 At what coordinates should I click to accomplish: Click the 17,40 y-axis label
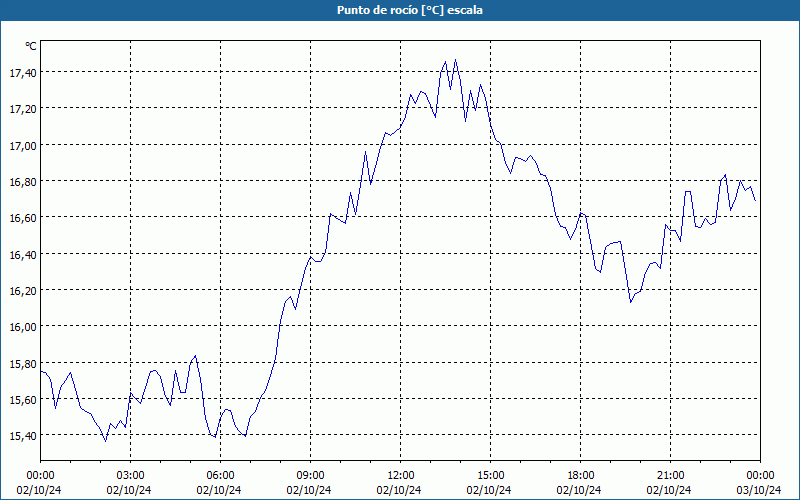tap(23, 73)
